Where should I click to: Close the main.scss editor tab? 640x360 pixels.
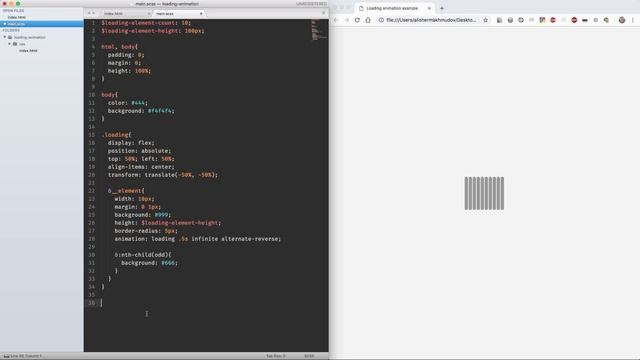point(201,13)
